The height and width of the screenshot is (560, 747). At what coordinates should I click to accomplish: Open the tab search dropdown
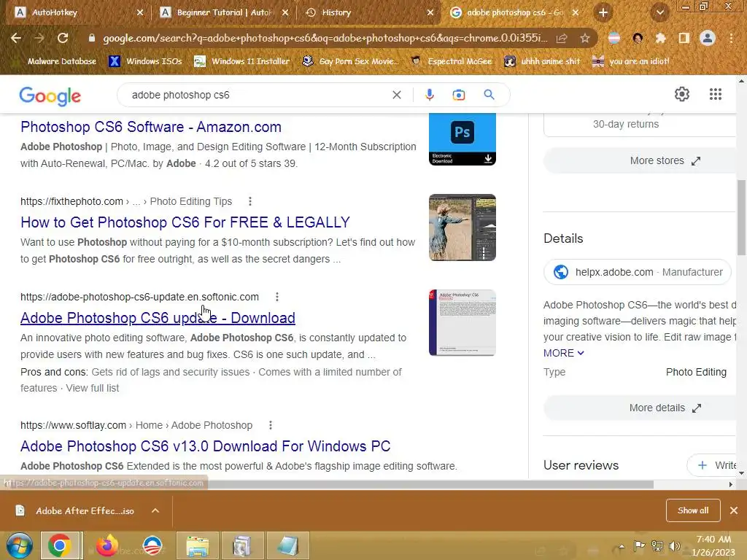(x=659, y=12)
